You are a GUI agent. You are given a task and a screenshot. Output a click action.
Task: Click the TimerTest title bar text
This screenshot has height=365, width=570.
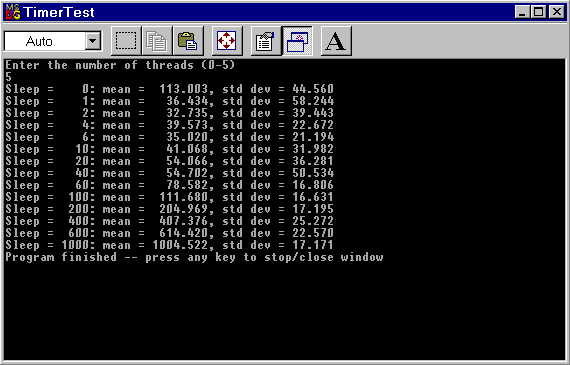[59, 12]
